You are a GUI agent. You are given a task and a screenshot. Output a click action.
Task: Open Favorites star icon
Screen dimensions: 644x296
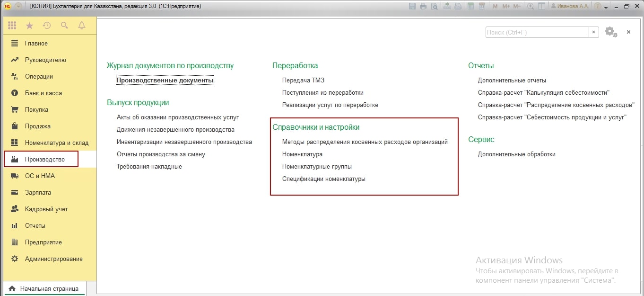pyautogui.click(x=29, y=26)
